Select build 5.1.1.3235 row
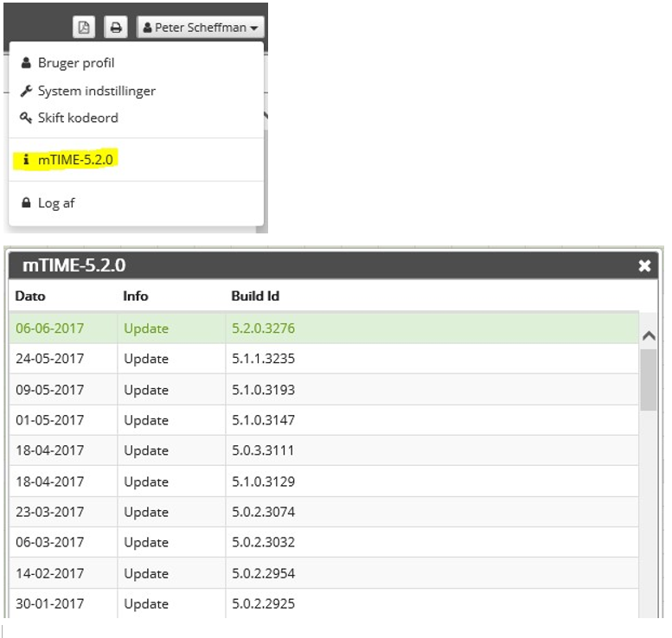 point(263,359)
